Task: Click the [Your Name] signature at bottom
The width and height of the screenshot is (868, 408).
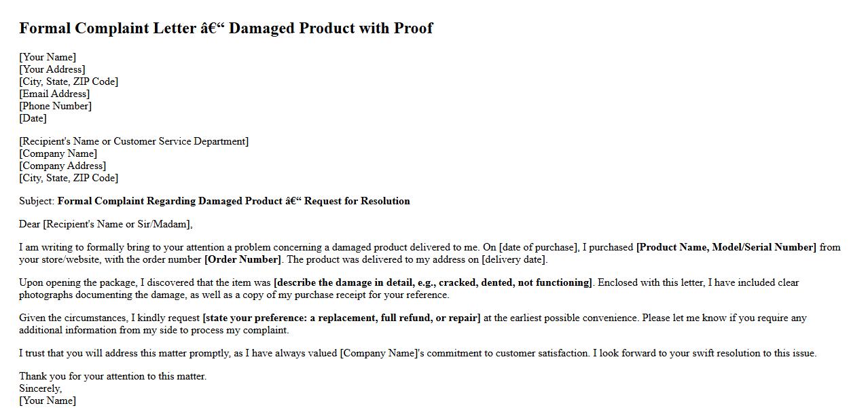Action: (48, 401)
